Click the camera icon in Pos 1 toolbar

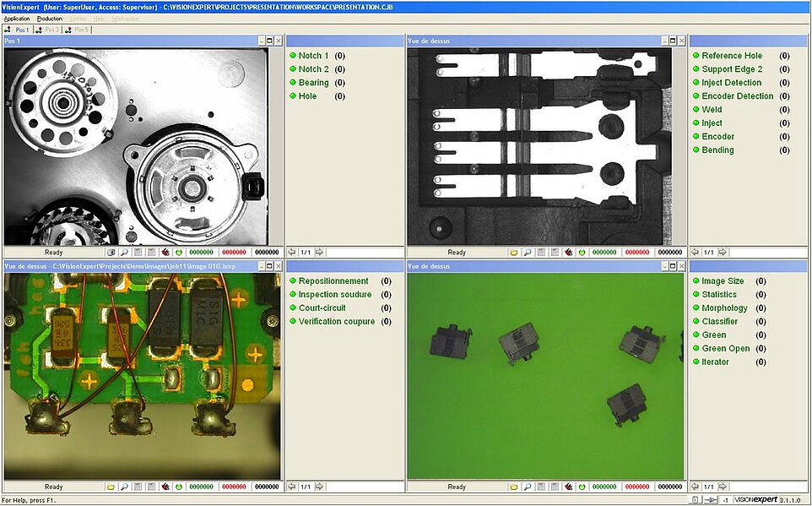pos(111,252)
